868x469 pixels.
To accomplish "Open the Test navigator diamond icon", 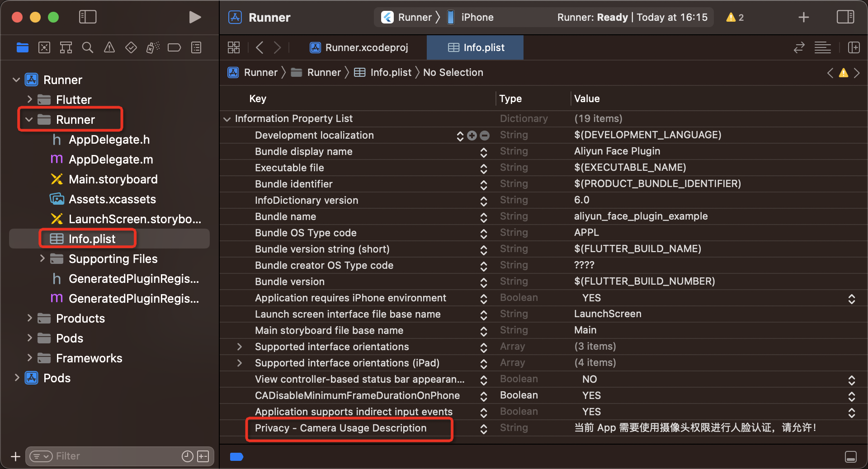I will [x=131, y=47].
